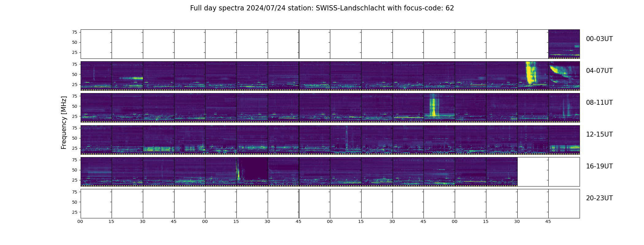Viewport: 644px width, 245px height.
Task: Select the 08-11UT row label
Action: (599, 103)
